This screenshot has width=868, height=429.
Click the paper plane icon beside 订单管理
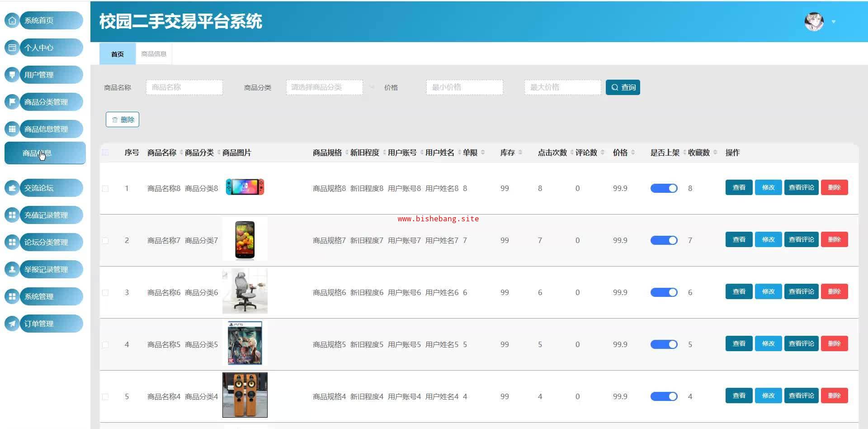tap(12, 324)
